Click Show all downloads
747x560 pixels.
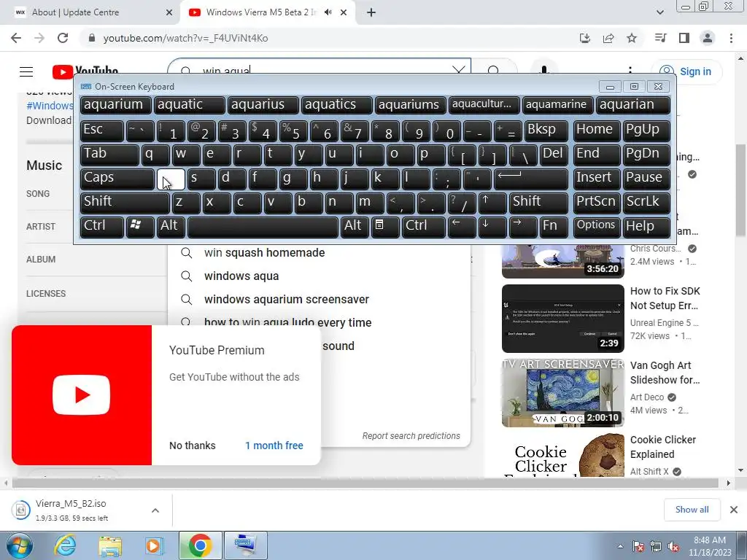coord(692,510)
